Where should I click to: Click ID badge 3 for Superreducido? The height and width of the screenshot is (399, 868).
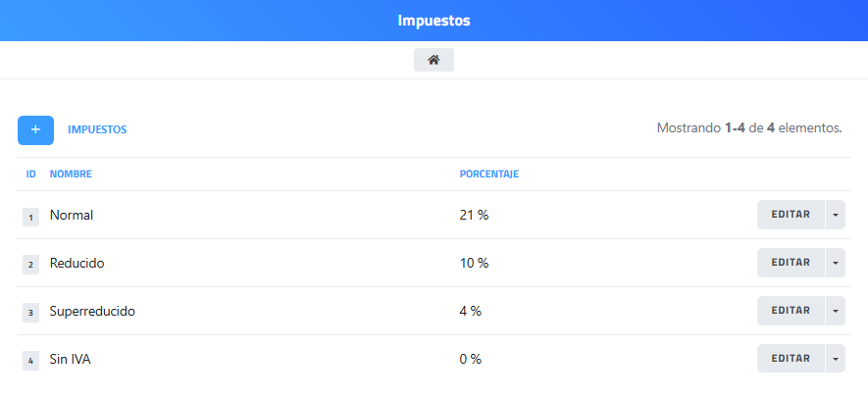pyautogui.click(x=30, y=312)
